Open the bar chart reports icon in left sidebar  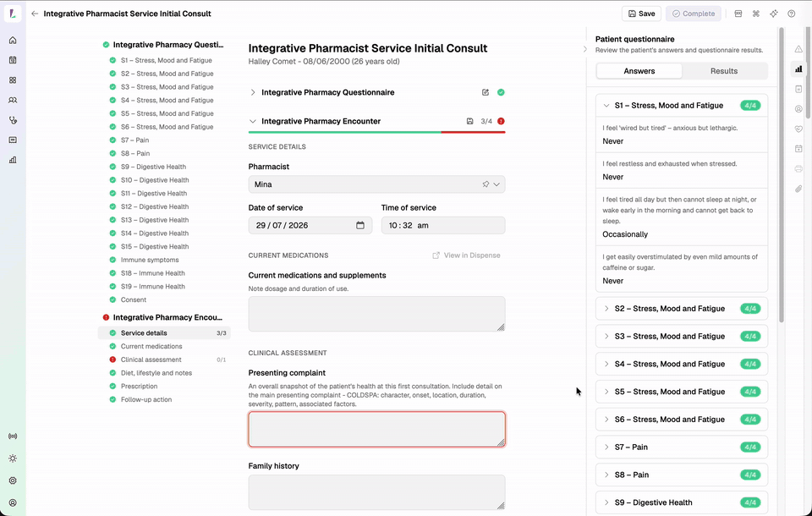tap(13, 160)
